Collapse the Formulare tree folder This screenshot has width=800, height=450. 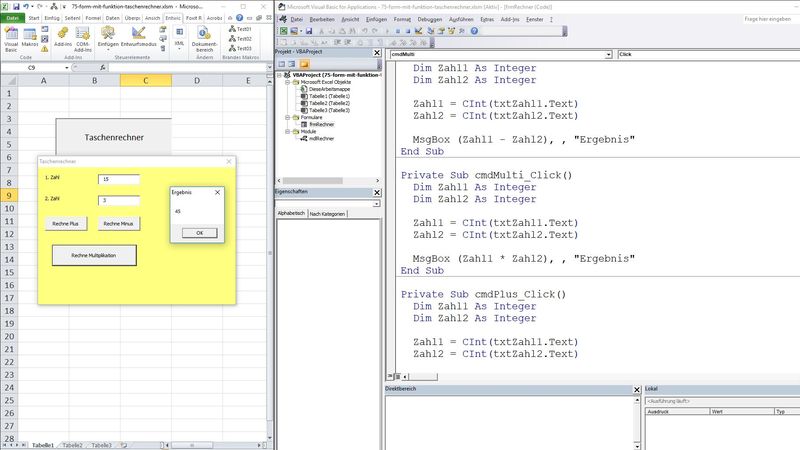(288, 117)
